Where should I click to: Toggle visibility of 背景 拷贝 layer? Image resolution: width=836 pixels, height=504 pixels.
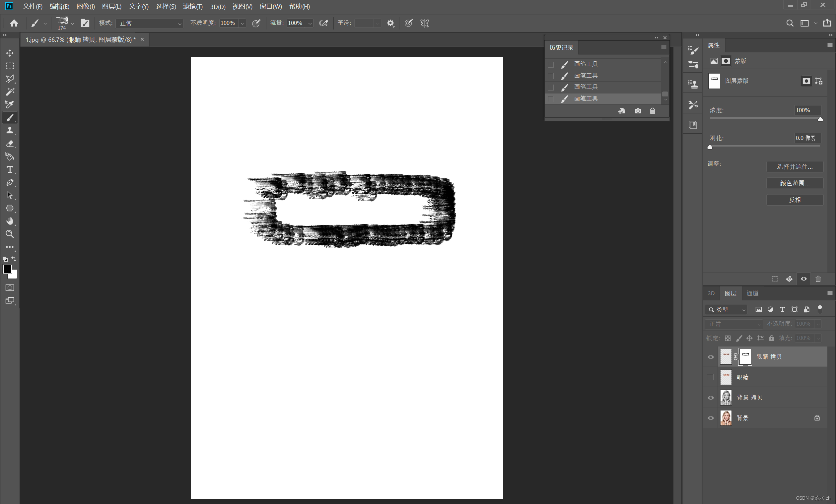pos(711,398)
